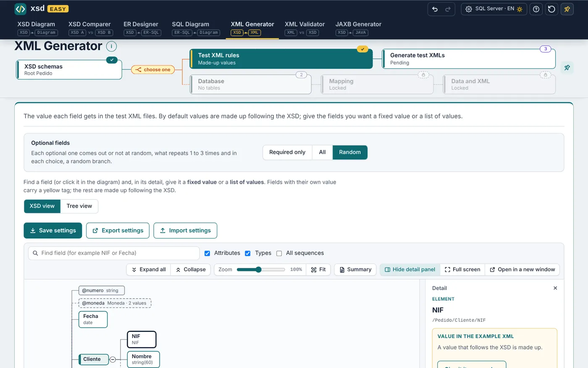The image size is (588, 368).
Task: Click the yellow pin icon in header
Action: click(567, 9)
